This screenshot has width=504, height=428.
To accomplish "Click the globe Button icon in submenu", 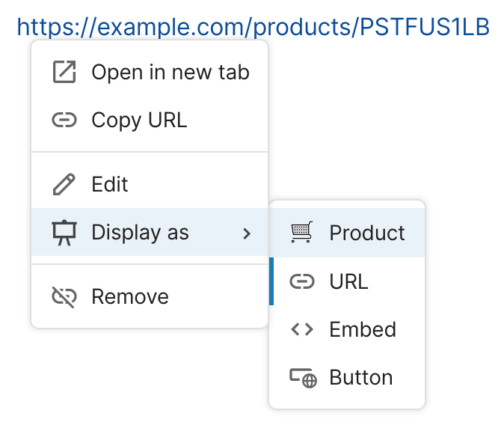I will (x=303, y=378).
